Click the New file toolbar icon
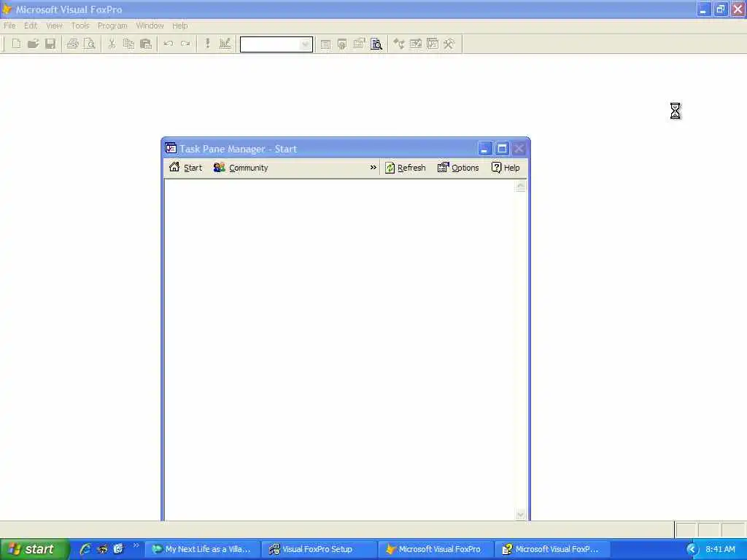The width and height of the screenshot is (747, 560). point(16,44)
